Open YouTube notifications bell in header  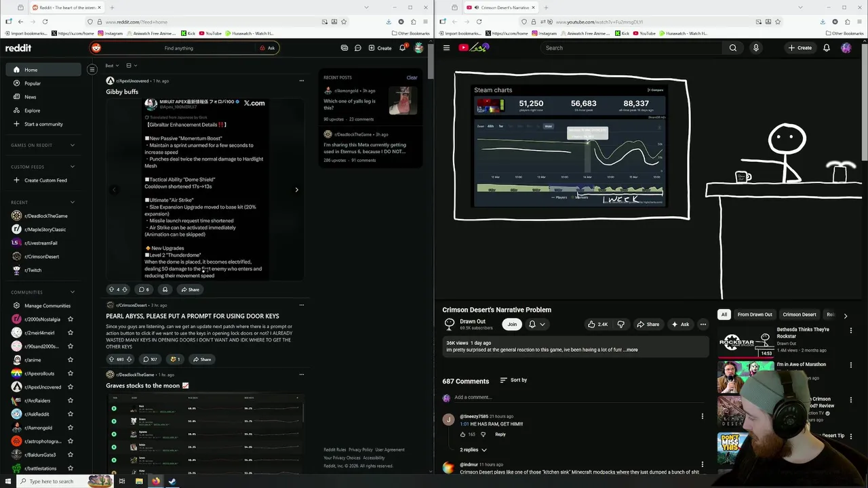827,47
